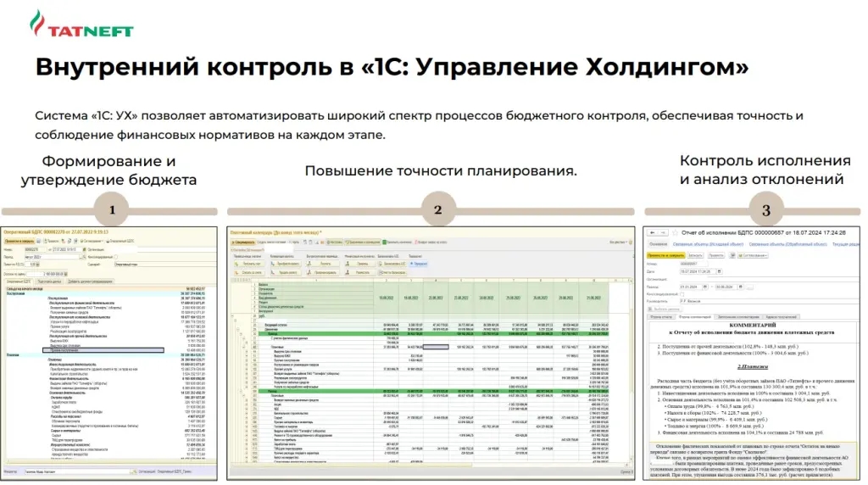This screenshot has width=868, height=485.
Task: Open Форма отчета tab in execution report
Action: [x=661, y=317]
